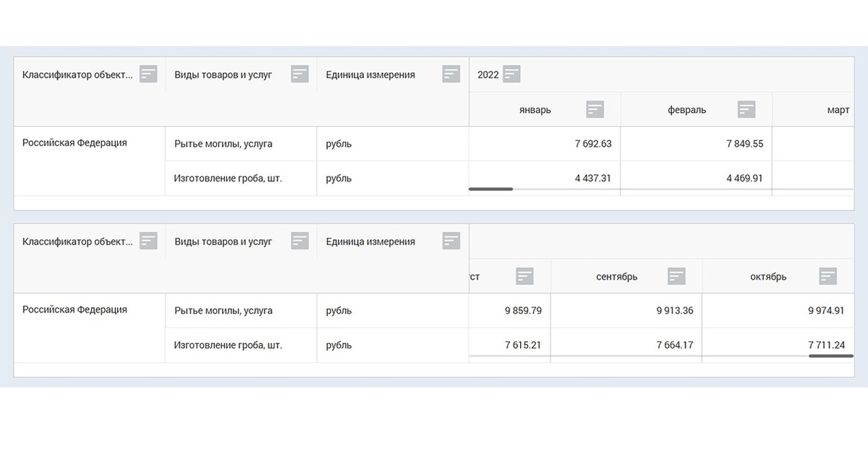Click the октябрь value 7 711.24 cell
Viewport: 868px width, 460px height.
pos(778,345)
